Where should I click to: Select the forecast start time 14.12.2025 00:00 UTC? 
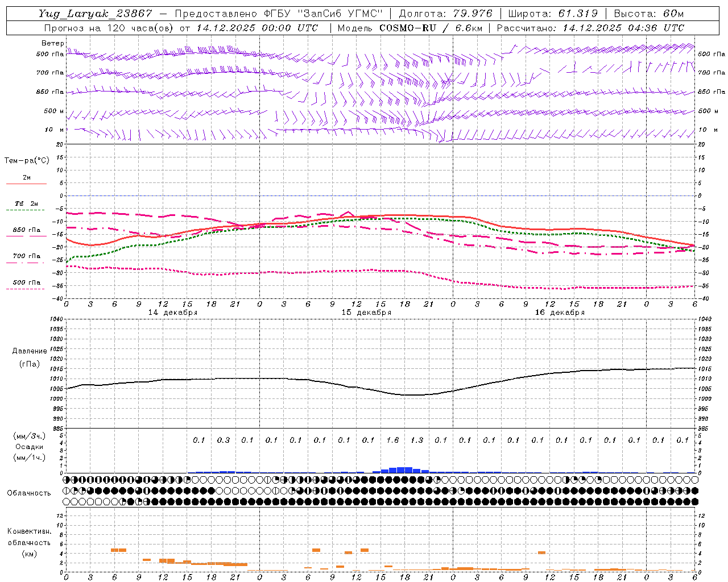tap(258, 28)
